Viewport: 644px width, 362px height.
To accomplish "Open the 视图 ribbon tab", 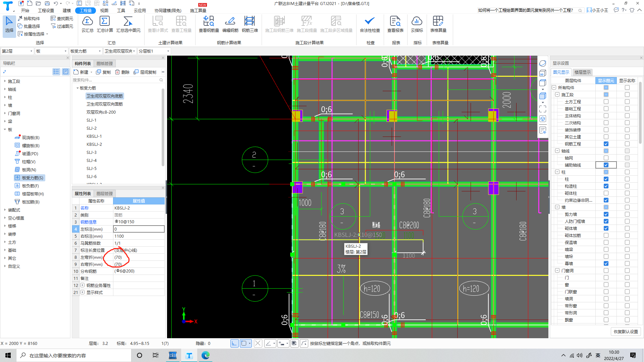I will tap(104, 10).
